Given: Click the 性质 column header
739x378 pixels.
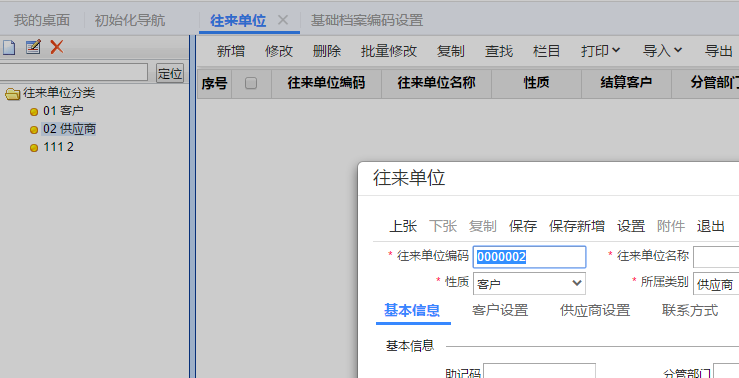Looking at the screenshot, I should point(536,83).
